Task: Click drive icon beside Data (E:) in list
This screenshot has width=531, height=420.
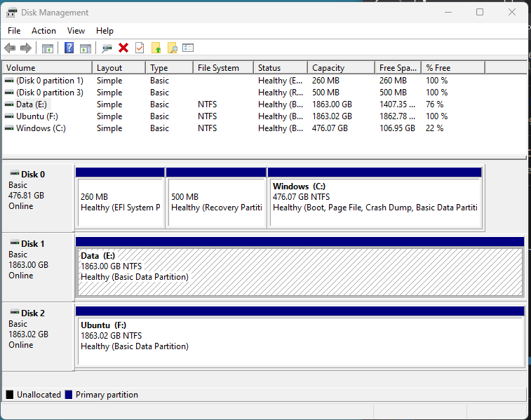Action: [10, 104]
